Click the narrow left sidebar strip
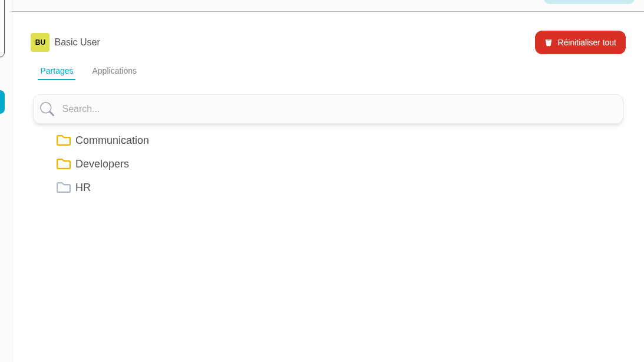 6,236
